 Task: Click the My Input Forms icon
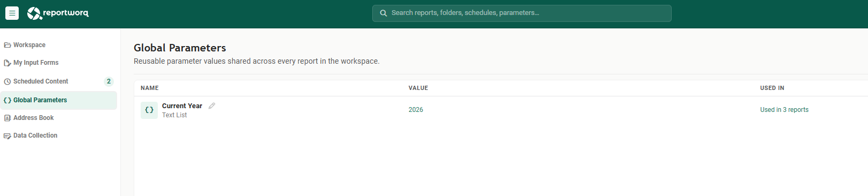7,63
